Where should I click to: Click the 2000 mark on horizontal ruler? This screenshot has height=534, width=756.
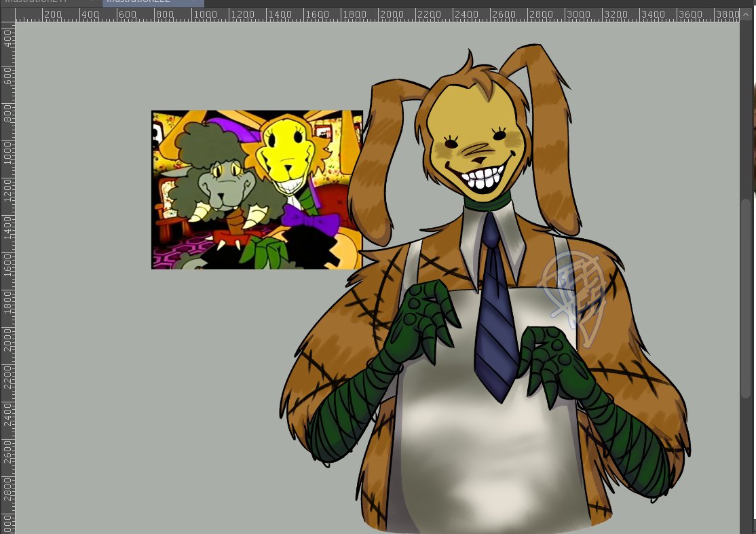pos(392,14)
